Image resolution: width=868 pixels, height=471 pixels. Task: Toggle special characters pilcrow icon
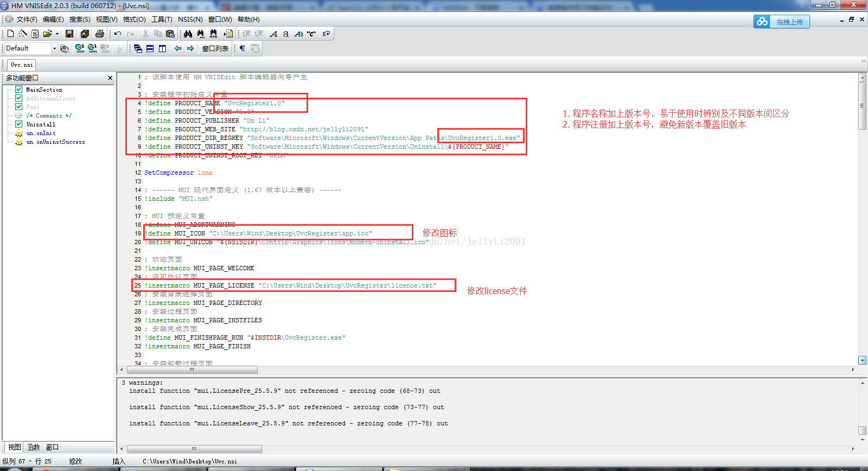(242, 49)
